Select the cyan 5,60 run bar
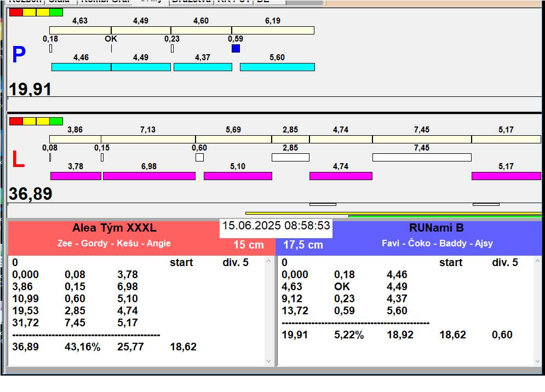The height and width of the screenshot is (392, 545). click(277, 67)
